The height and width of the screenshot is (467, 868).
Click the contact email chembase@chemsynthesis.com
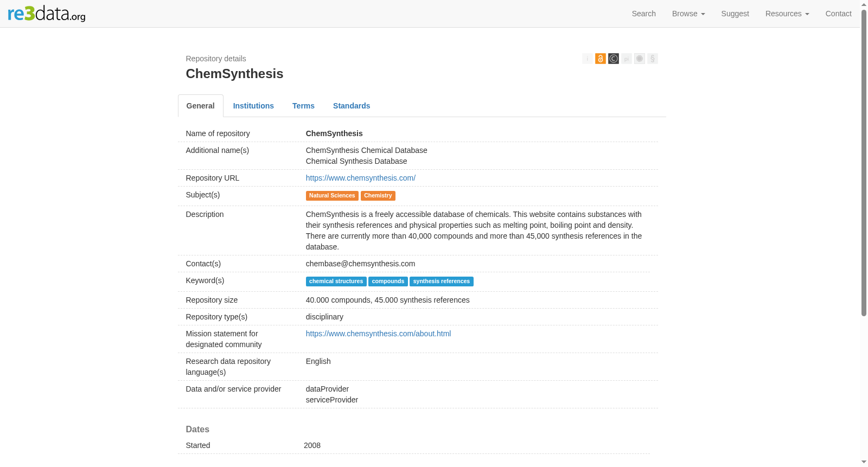coord(360,264)
